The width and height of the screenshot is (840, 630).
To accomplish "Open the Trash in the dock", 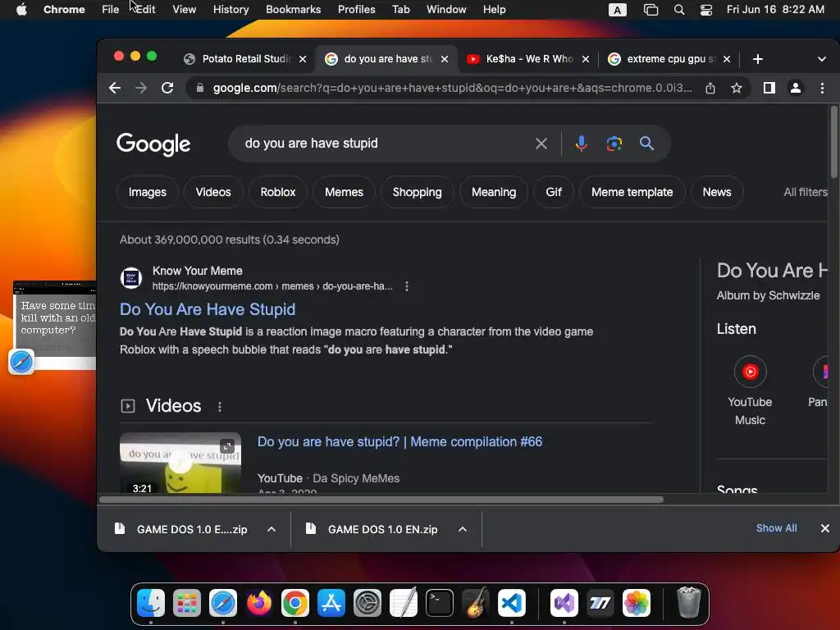I will pos(689,602).
